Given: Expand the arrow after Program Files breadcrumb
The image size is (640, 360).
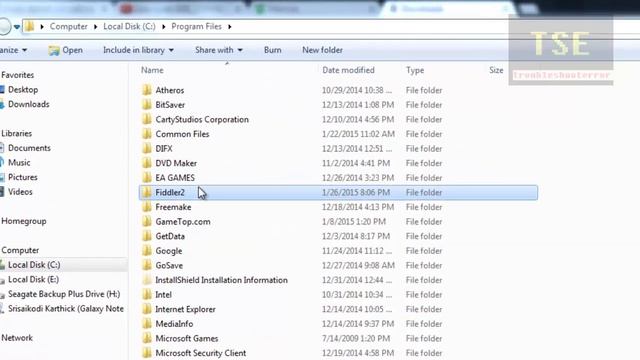Looking at the screenshot, I should pos(230,27).
